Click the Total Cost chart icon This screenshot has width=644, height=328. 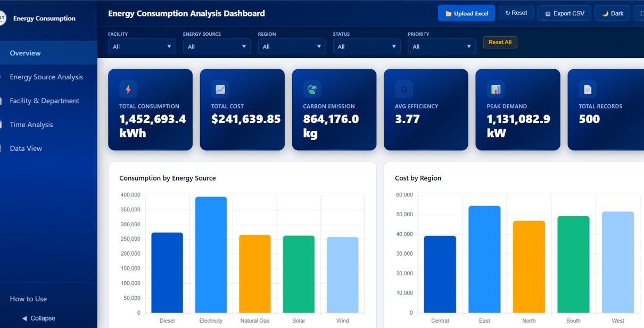220,89
